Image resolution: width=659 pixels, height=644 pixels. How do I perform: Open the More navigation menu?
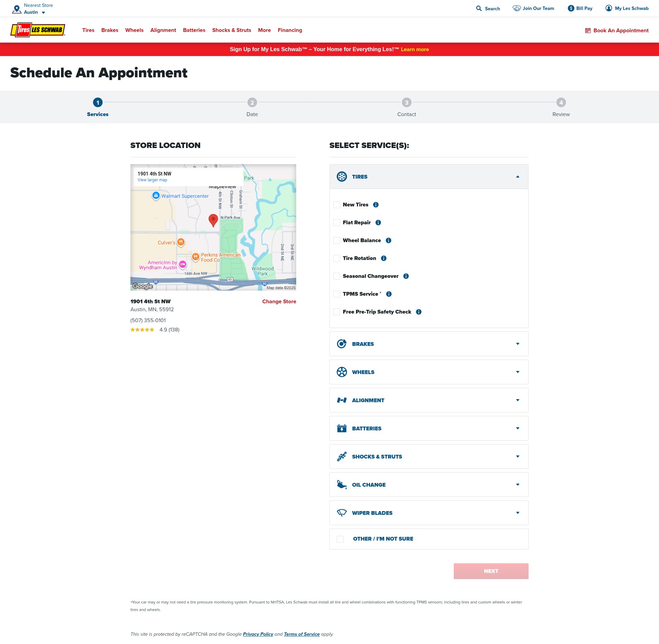click(264, 30)
